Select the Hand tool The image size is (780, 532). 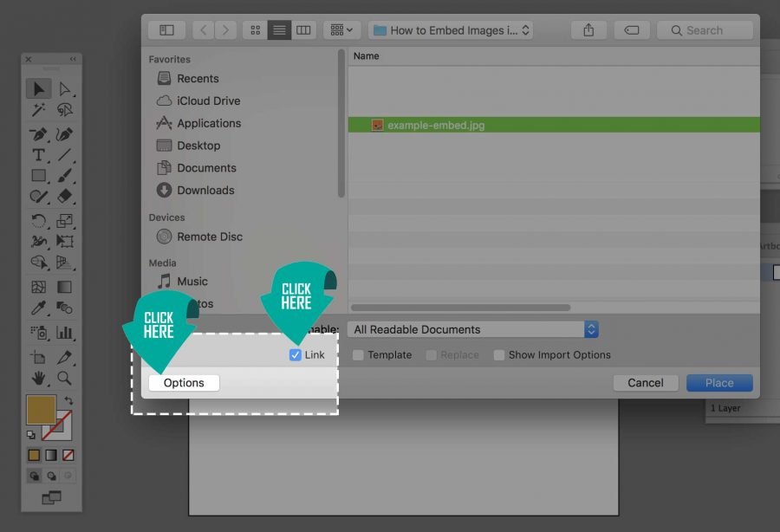click(38, 379)
